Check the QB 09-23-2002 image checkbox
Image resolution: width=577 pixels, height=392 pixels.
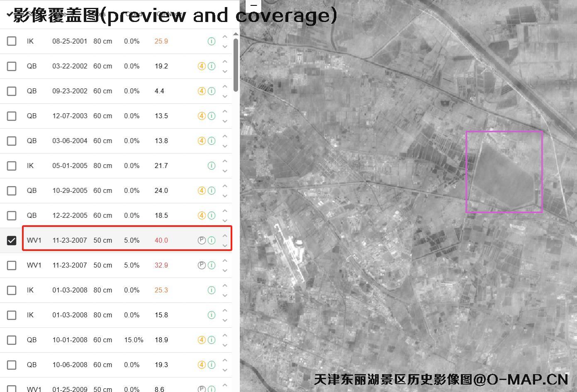click(x=12, y=91)
